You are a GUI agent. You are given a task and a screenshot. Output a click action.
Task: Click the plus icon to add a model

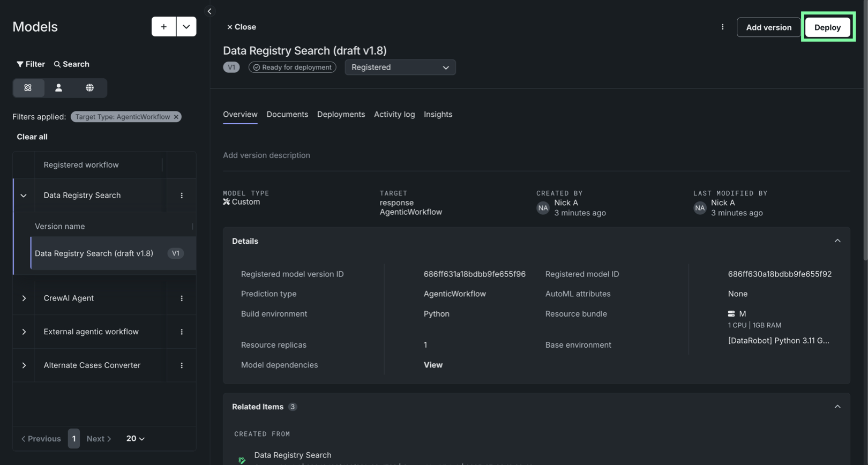tap(163, 27)
